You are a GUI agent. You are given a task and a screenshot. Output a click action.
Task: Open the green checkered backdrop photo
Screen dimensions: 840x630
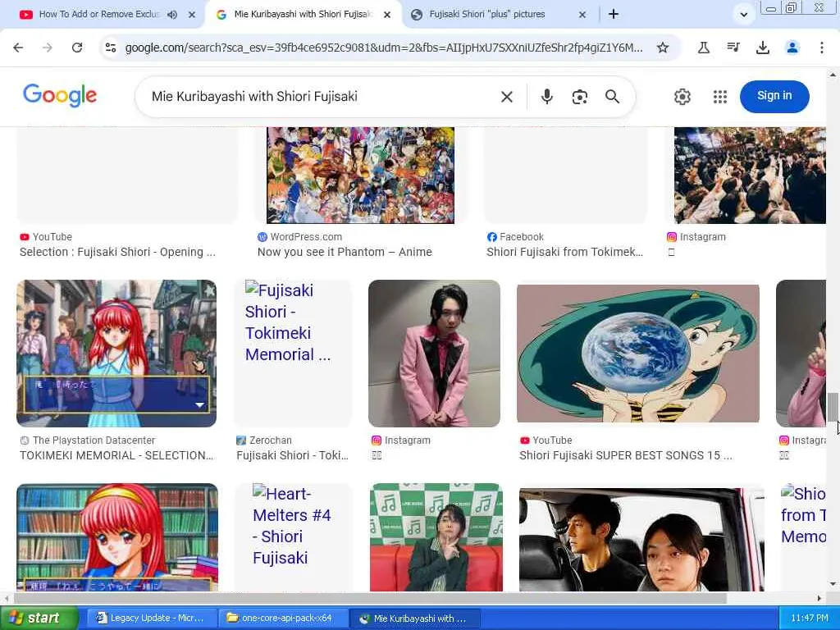(x=436, y=537)
